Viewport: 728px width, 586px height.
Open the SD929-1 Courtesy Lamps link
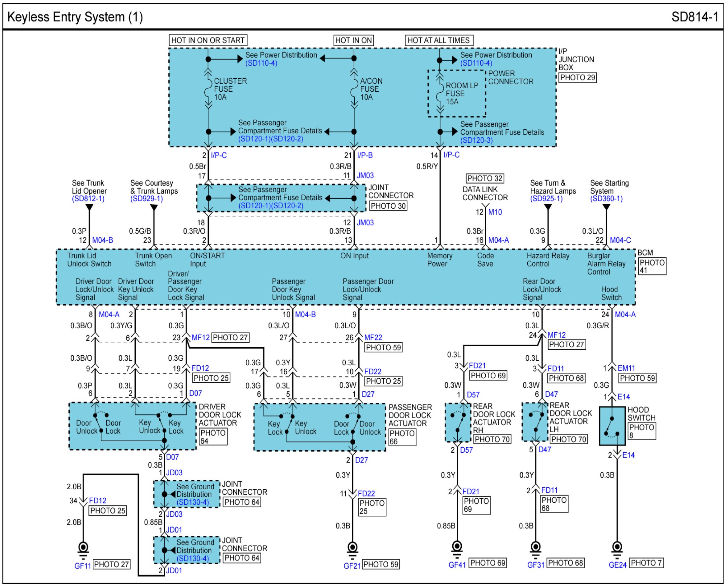coord(147,199)
